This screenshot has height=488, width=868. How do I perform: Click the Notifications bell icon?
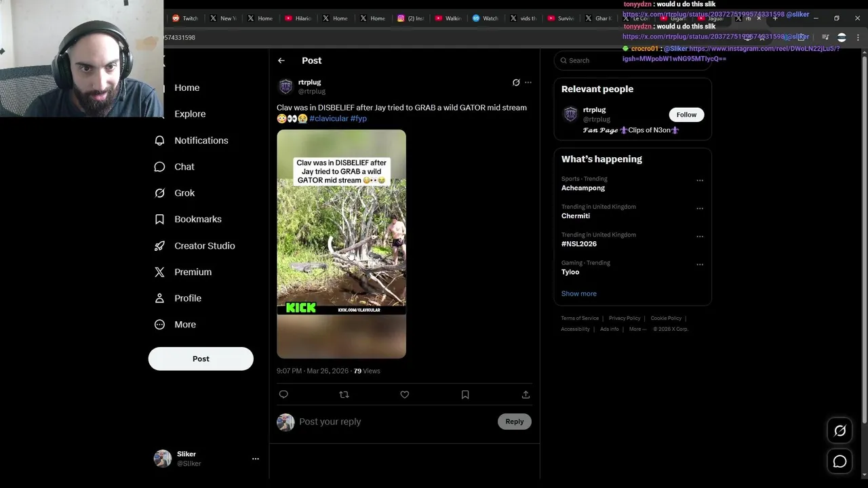159,140
